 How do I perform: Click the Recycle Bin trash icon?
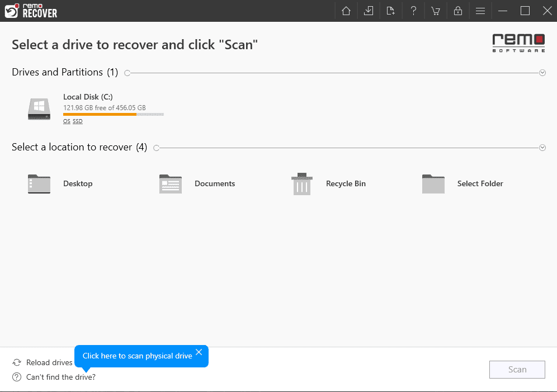pos(302,184)
